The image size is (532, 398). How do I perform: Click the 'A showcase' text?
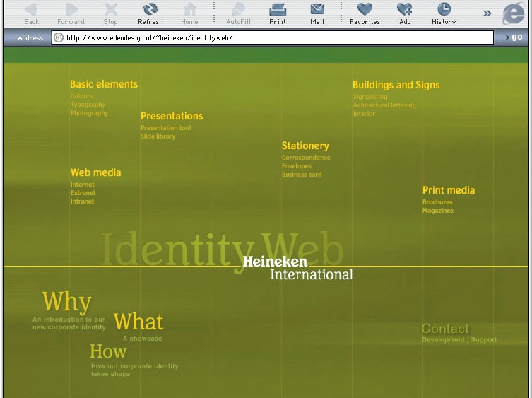(143, 339)
